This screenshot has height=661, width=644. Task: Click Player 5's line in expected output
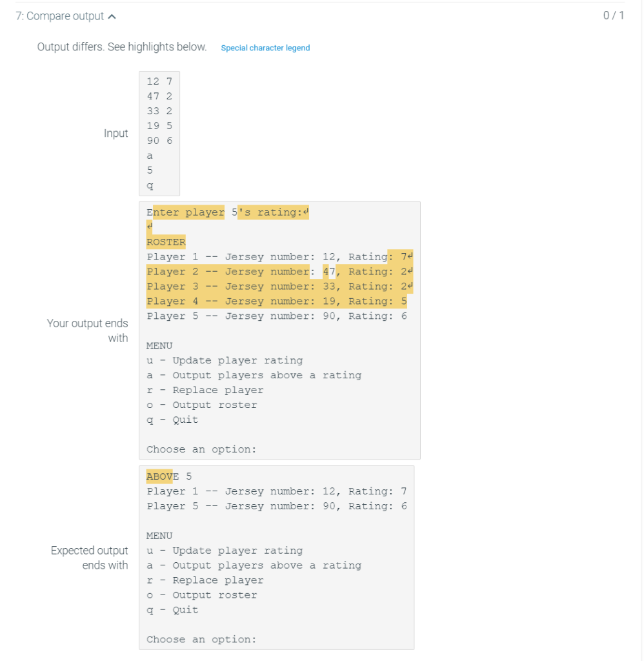click(x=276, y=505)
